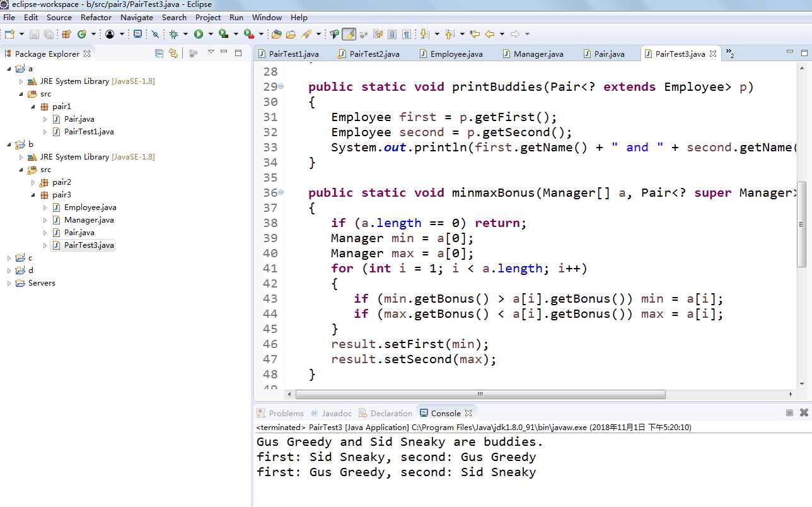Click the Coverage run icon

point(223,34)
